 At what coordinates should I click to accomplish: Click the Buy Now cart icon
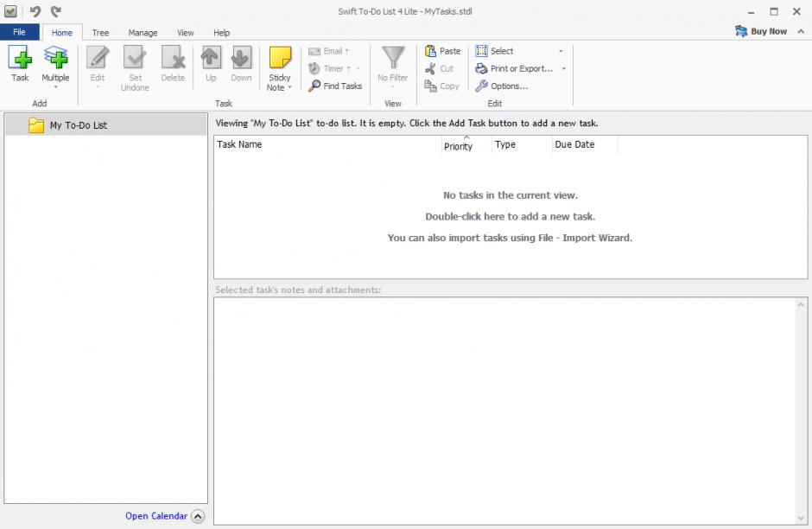[x=741, y=31]
